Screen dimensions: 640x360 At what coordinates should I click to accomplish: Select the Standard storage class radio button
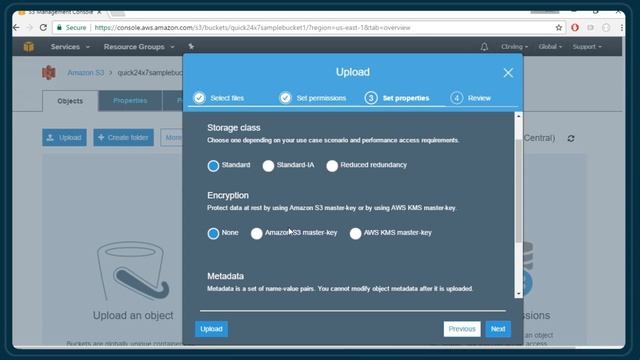[213, 166]
